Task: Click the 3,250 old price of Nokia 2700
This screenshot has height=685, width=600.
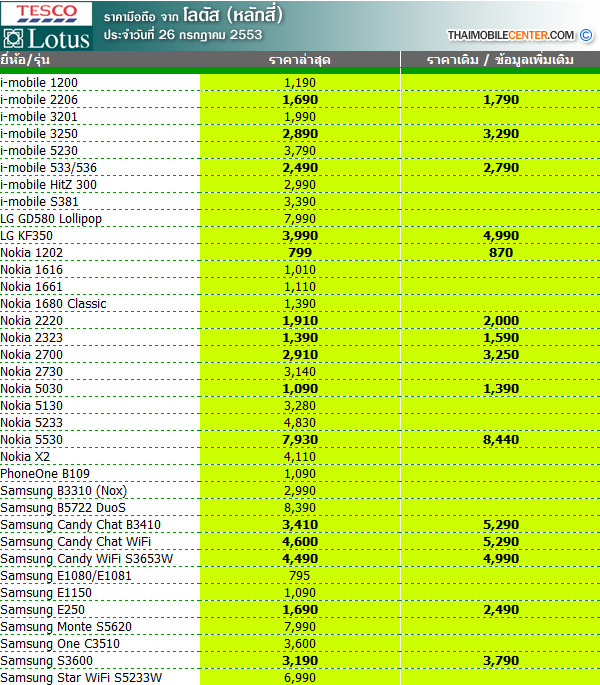Action: (501, 355)
